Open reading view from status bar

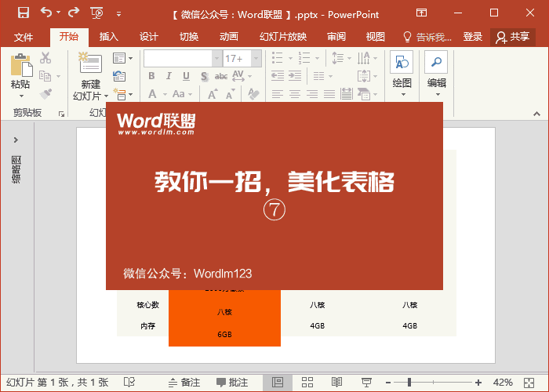point(336,382)
